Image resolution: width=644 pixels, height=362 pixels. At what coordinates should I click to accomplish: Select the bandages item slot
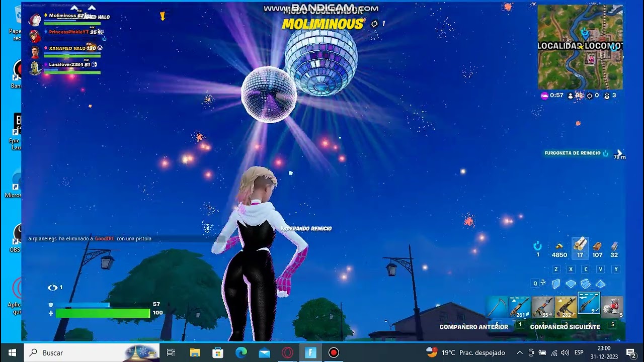coord(612,307)
